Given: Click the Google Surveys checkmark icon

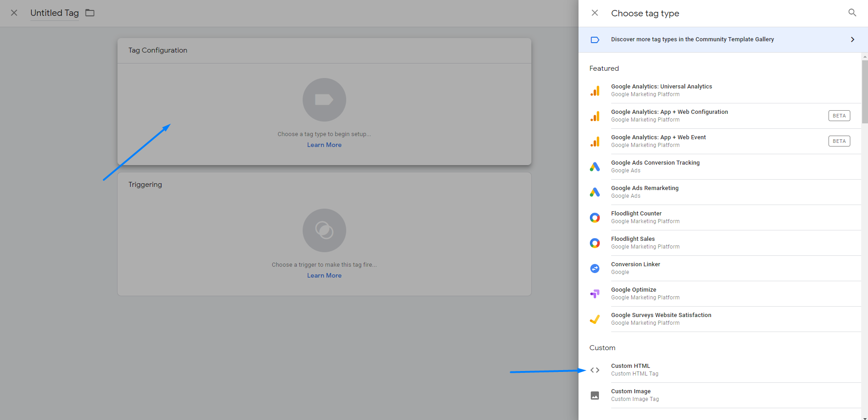Looking at the screenshot, I should point(595,319).
